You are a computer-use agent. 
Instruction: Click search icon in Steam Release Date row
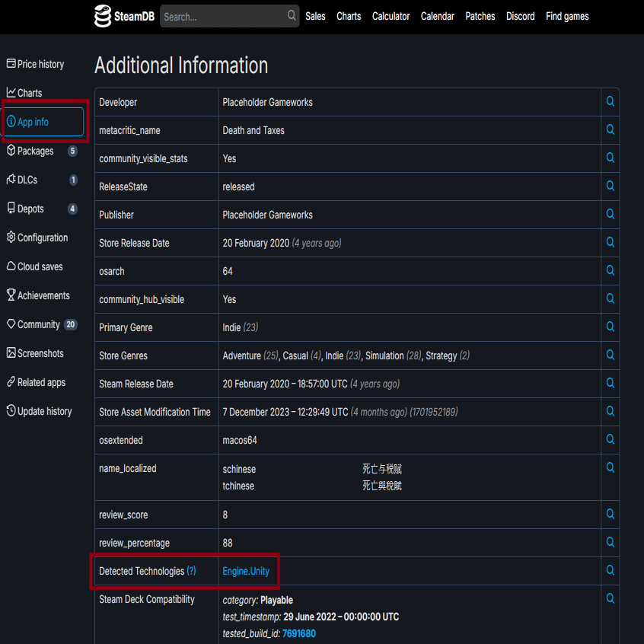point(610,383)
